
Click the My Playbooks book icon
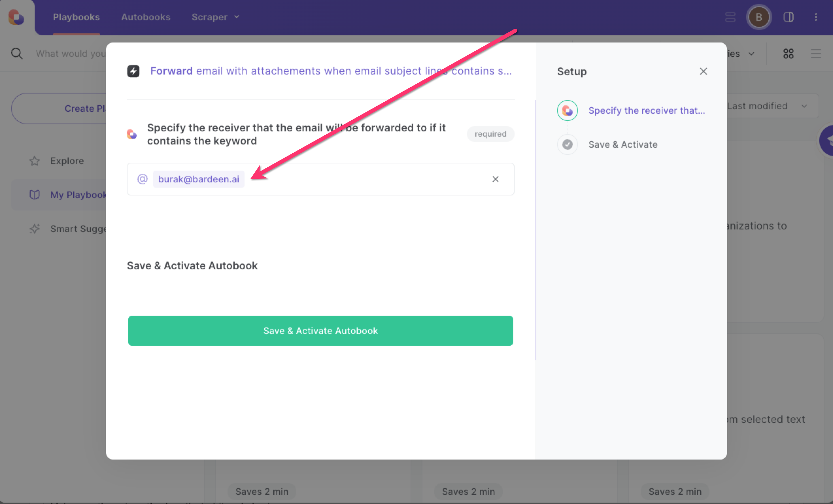pos(34,195)
